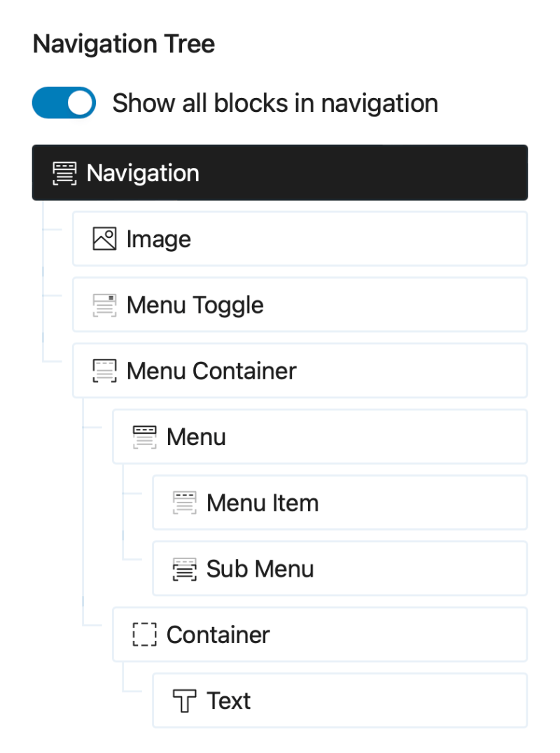Image resolution: width=560 pixels, height=753 pixels.
Task: Select the Menu Item label in tree
Action: tap(262, 503)
